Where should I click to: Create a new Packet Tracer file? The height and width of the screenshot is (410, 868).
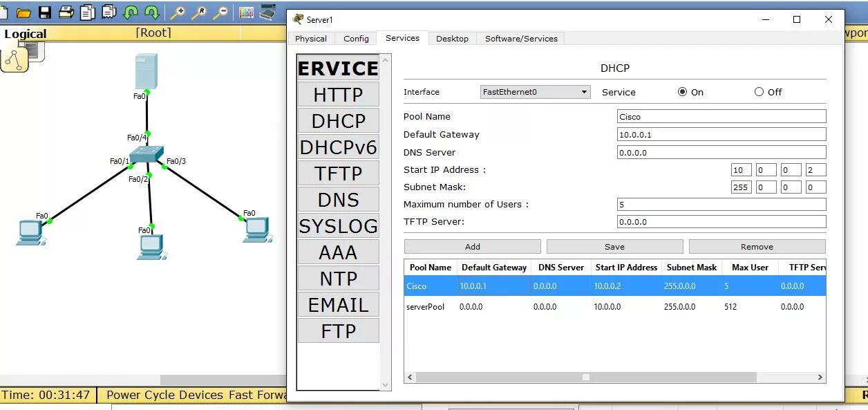tap(4, 12)
